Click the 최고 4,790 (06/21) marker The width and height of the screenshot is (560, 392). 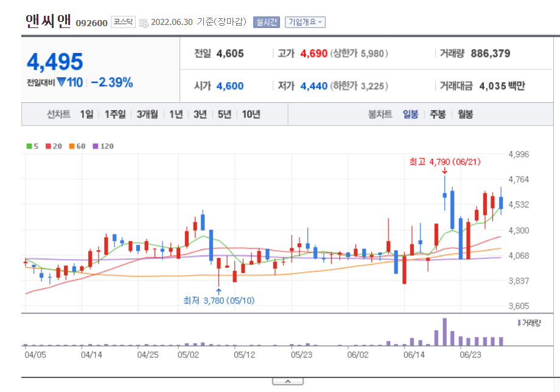(x=444, y=162)
